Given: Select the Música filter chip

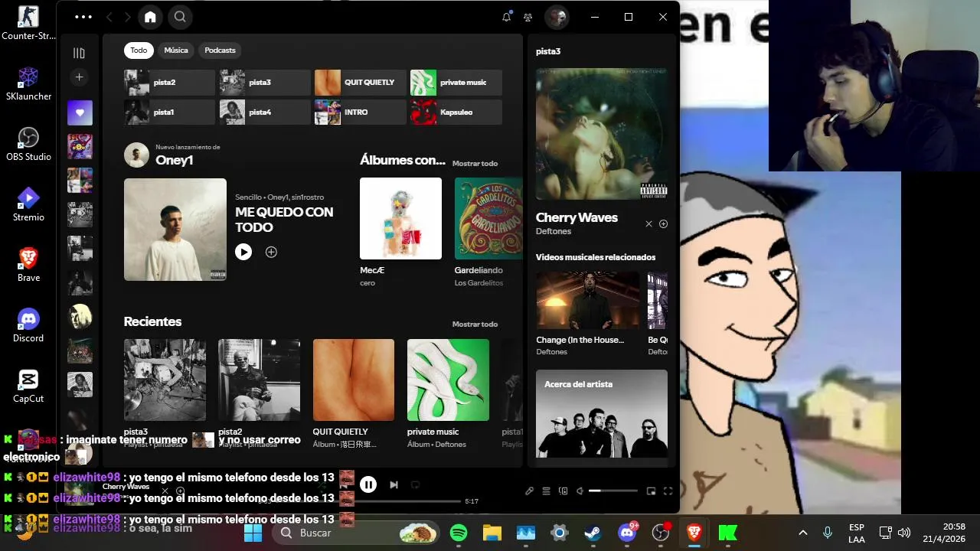Looking at the screenshot, I should tap(175, 51).
